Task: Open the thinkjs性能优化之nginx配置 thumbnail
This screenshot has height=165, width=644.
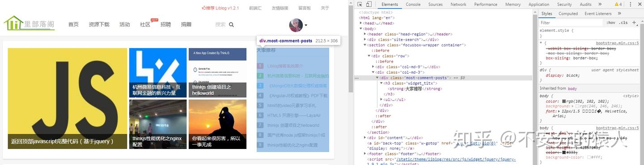Action: (x=158, y=124)
